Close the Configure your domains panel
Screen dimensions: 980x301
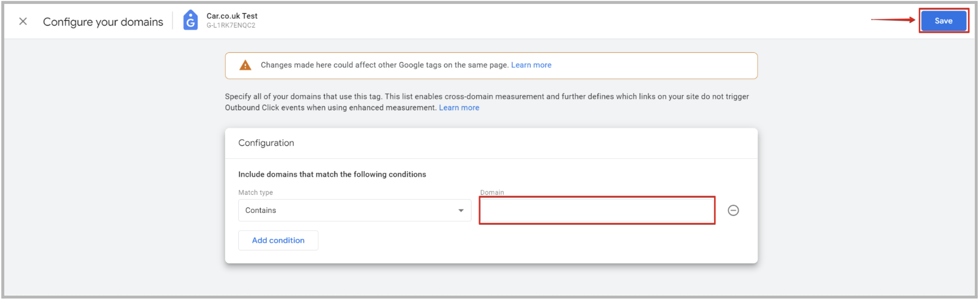tap(23, 21)
